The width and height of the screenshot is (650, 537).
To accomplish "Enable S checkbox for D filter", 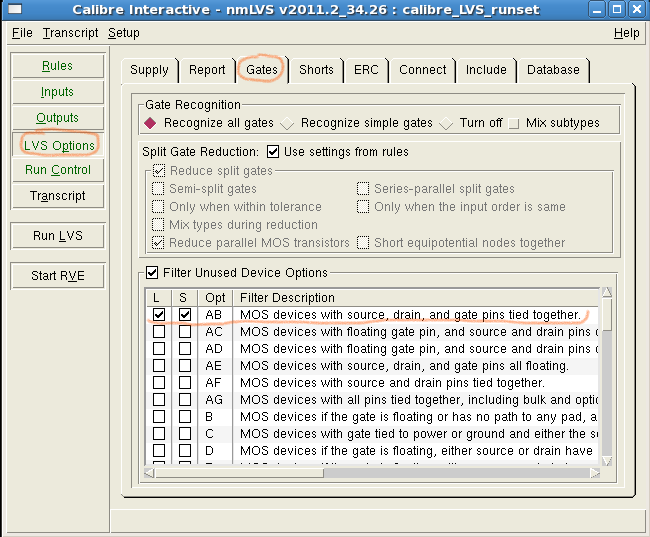I will tap(185, 451).
